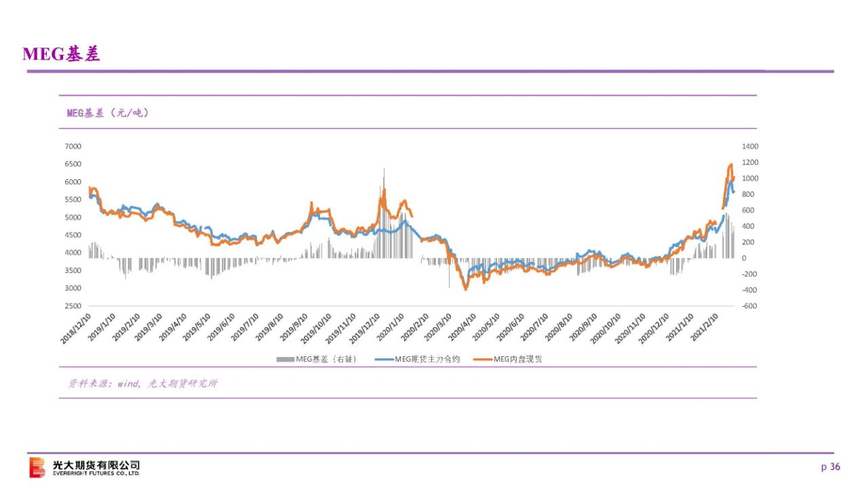Select right axis value 1400
The height and width of the screenshot is (488, 868).
pos(751,147)
